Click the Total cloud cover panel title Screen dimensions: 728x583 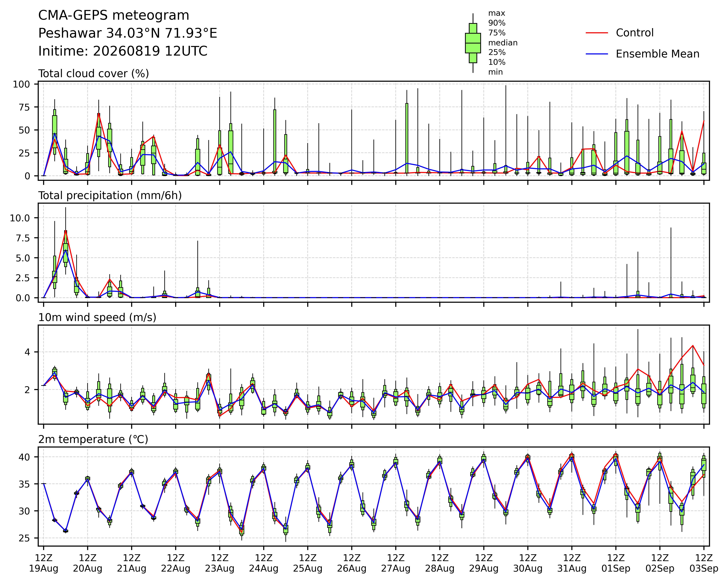click(94, 74)
